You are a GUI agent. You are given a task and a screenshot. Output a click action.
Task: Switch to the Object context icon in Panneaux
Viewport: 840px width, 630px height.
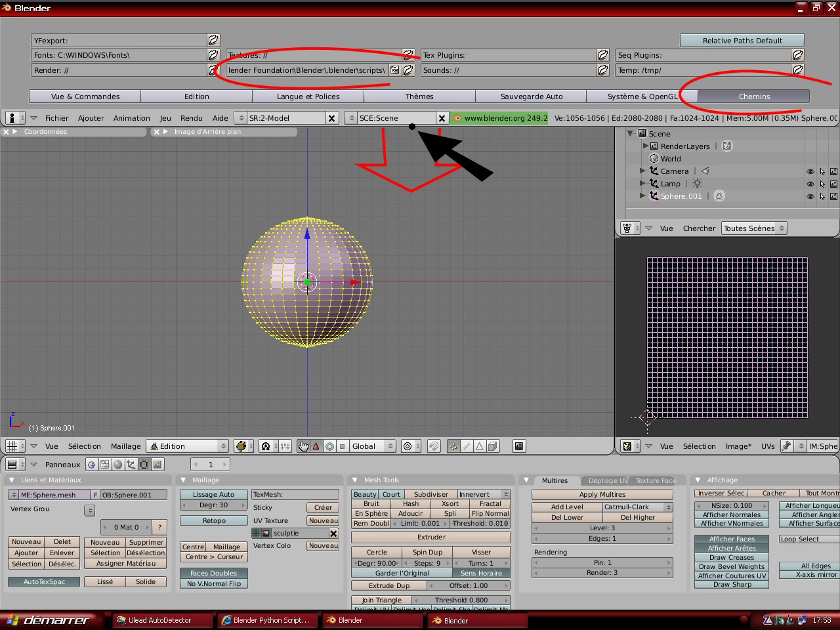[131, 465]
